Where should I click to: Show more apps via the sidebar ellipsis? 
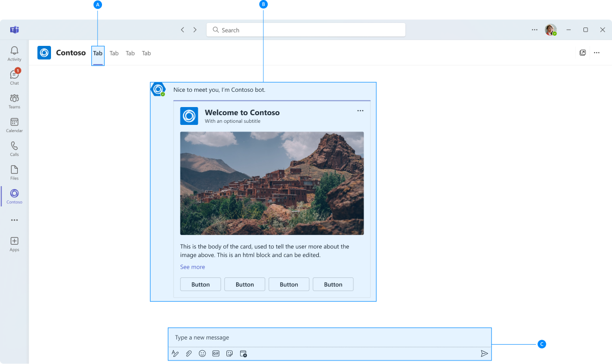pos(14,220)
